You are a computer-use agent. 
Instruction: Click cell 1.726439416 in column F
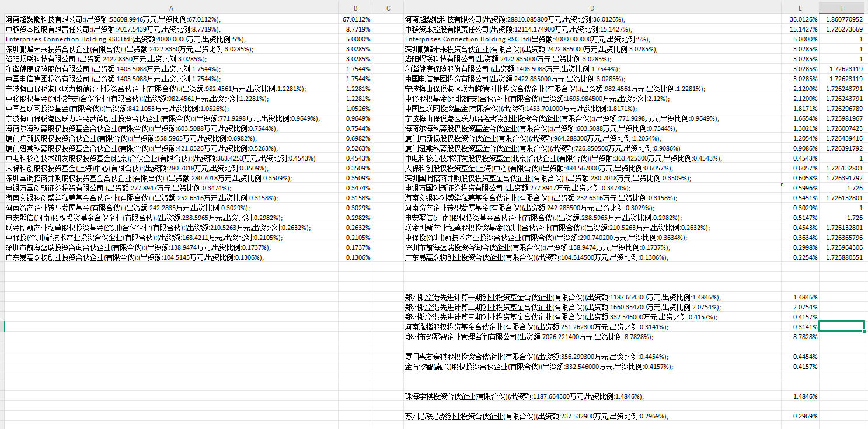point(842,138)
